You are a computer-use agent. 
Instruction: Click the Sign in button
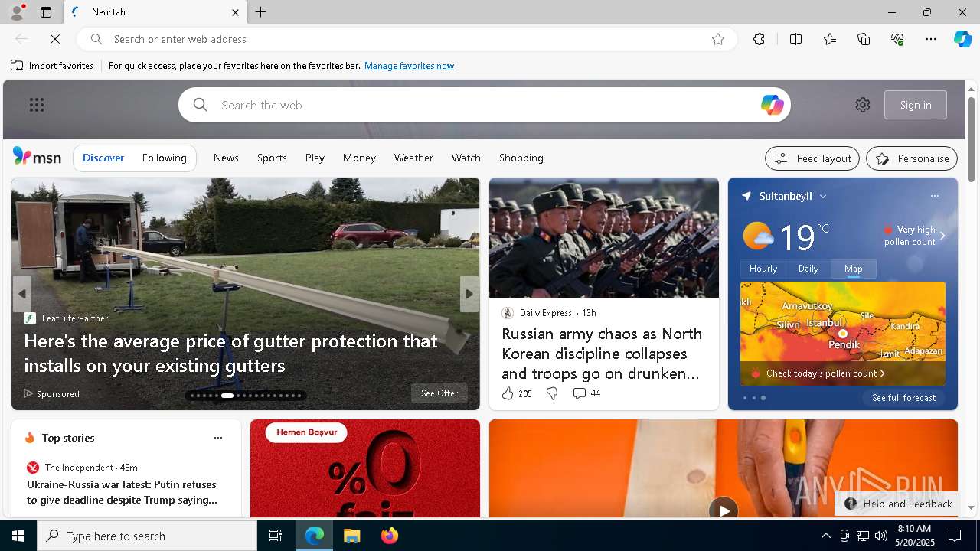pyautogui.click(x=916, y=105)
